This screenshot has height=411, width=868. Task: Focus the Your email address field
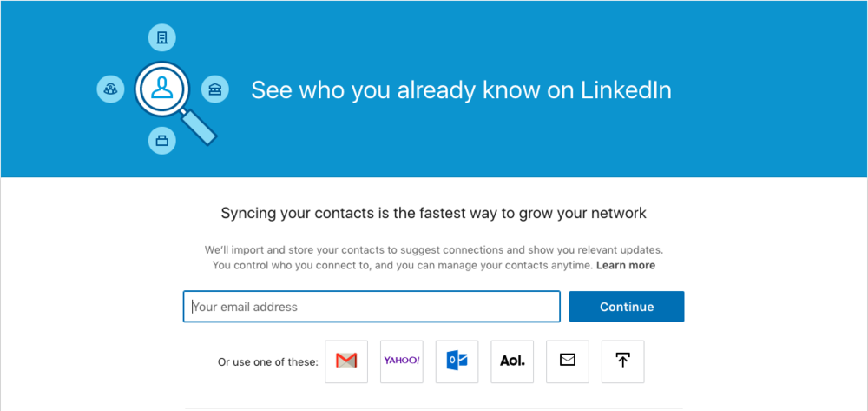pos(372,307)
